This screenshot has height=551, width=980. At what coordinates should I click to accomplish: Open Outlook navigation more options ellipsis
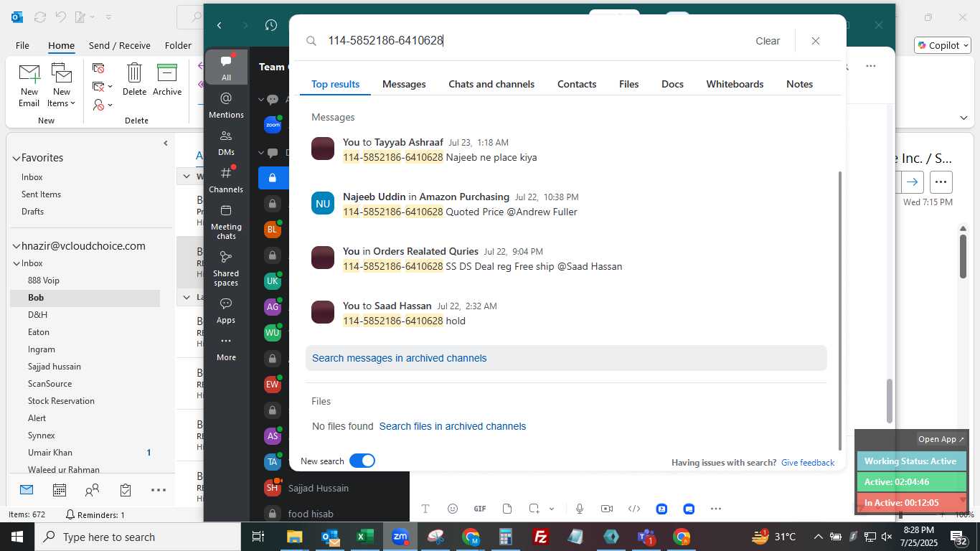click(159, 490)
